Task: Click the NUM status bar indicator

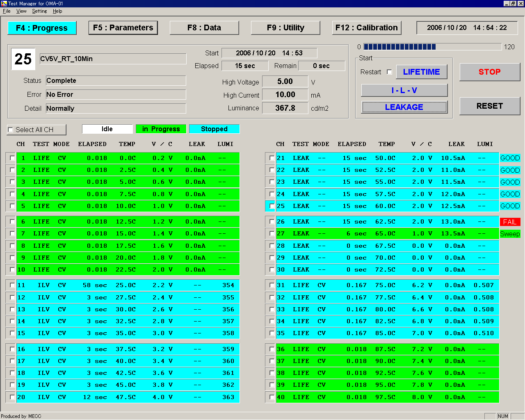Action: (x=503, y=416)
